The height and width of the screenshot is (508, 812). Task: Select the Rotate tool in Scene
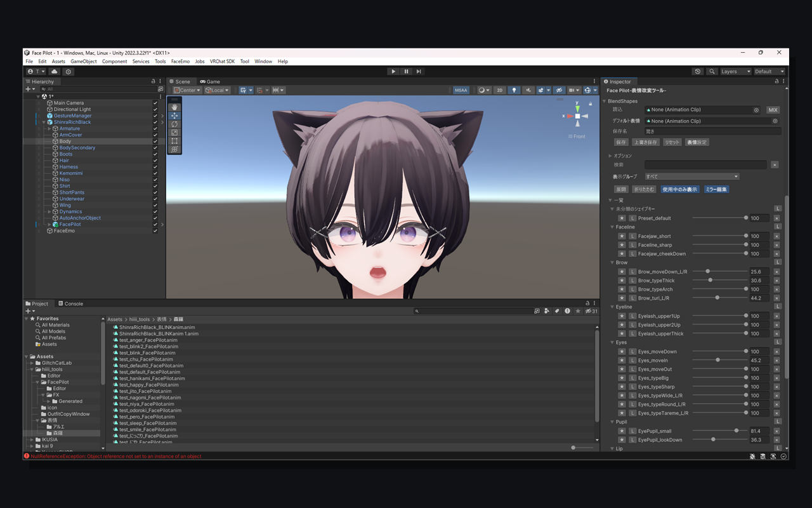tap(174, 124)
